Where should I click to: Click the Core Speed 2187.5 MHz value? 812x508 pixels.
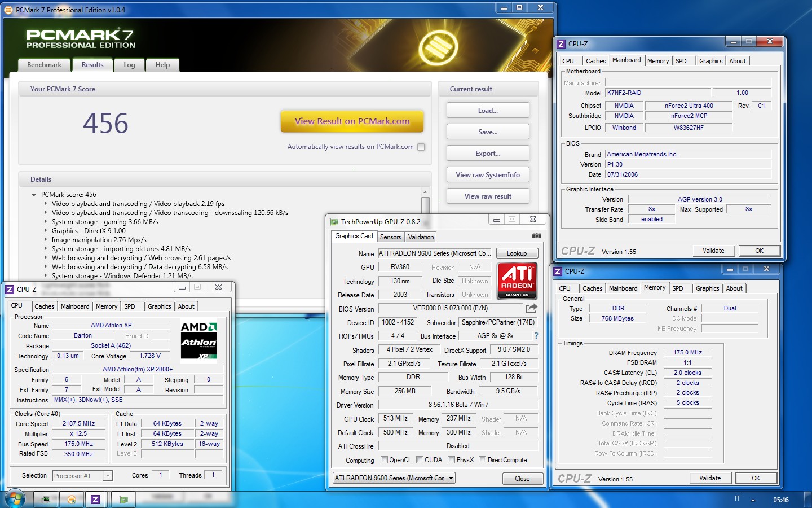(78, 423)
